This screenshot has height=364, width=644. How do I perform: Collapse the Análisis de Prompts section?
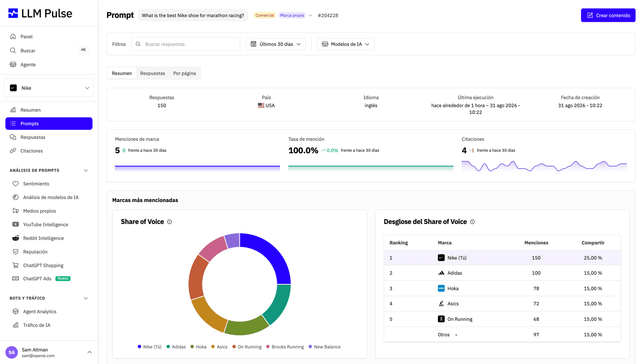[86, 170]
